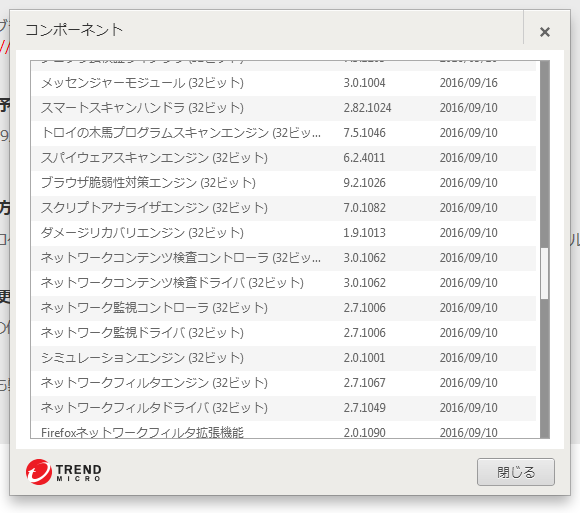580x513 pixels.
Task: Click version number 2.0.1001
Action: point(364,358)
